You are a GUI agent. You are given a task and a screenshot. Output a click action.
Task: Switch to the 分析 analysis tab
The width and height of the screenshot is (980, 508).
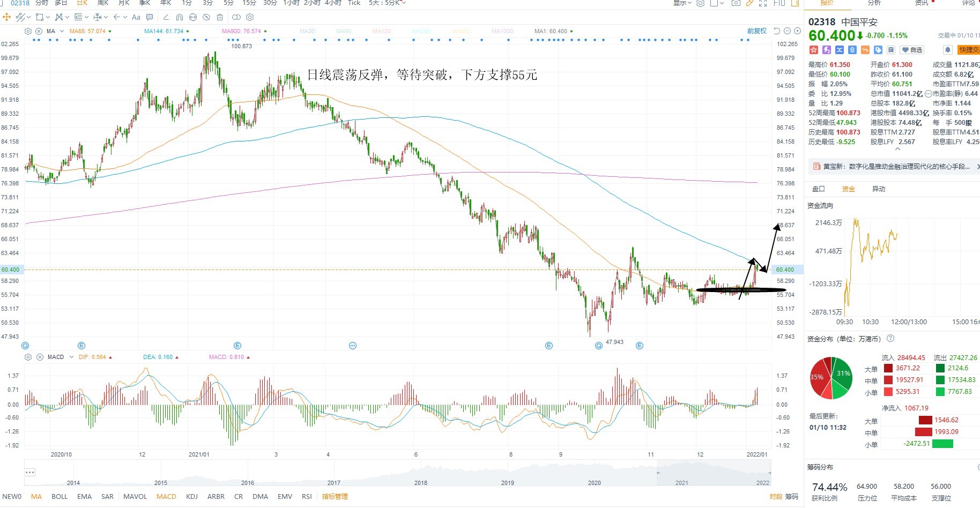point(874,3)
